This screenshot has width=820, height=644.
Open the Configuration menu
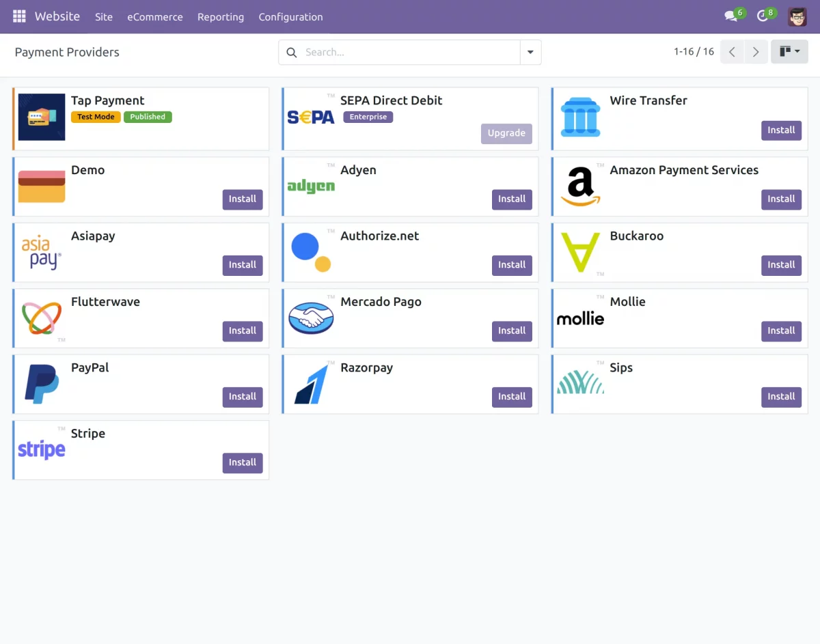[290, 16]
